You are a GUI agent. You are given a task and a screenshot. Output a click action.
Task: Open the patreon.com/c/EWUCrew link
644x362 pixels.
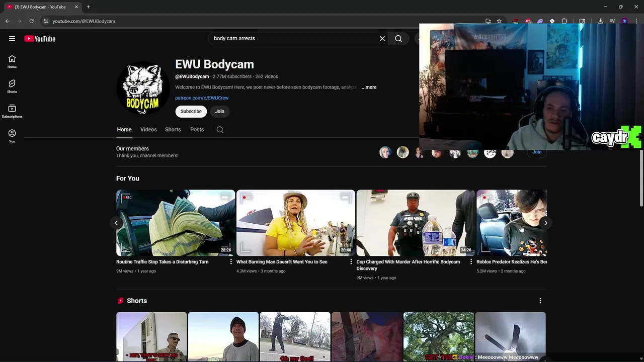tap(202, 98)
